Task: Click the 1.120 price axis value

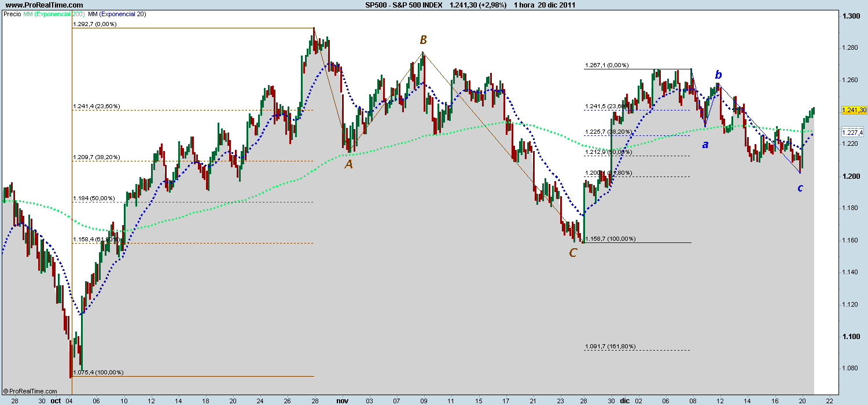Action: point(850,304)
